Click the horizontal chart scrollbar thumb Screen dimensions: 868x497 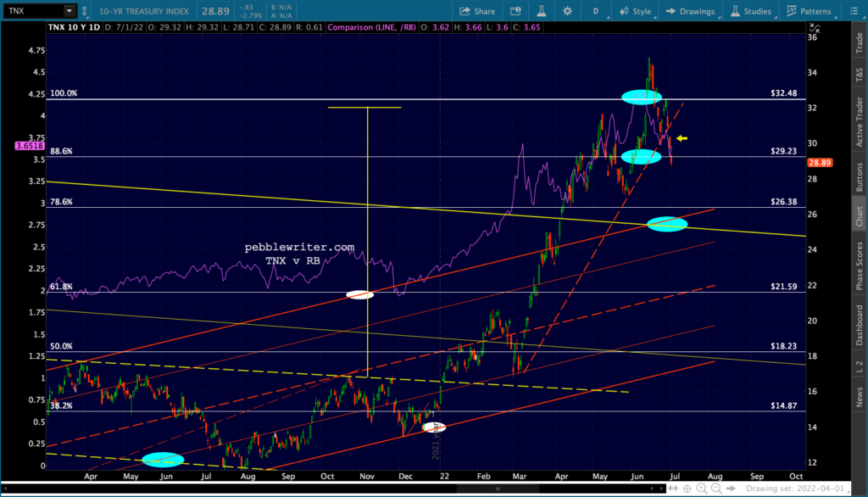click(x=498, y=489)
